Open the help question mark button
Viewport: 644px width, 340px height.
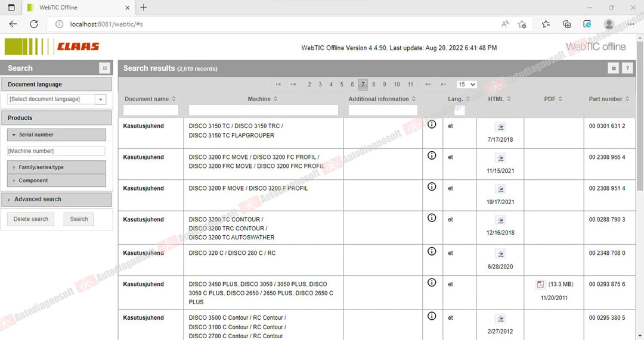coord(627,68)
